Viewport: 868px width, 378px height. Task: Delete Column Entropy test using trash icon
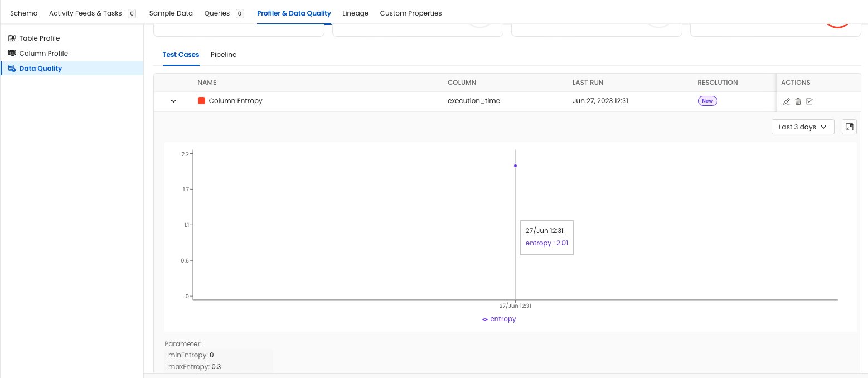[798, 101]
